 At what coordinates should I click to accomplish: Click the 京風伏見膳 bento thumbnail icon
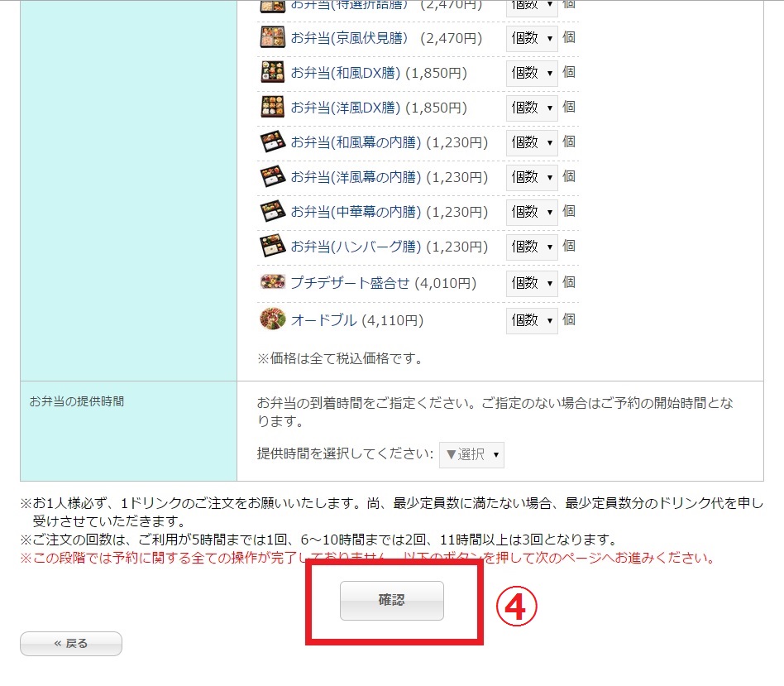tap(272, 38)
